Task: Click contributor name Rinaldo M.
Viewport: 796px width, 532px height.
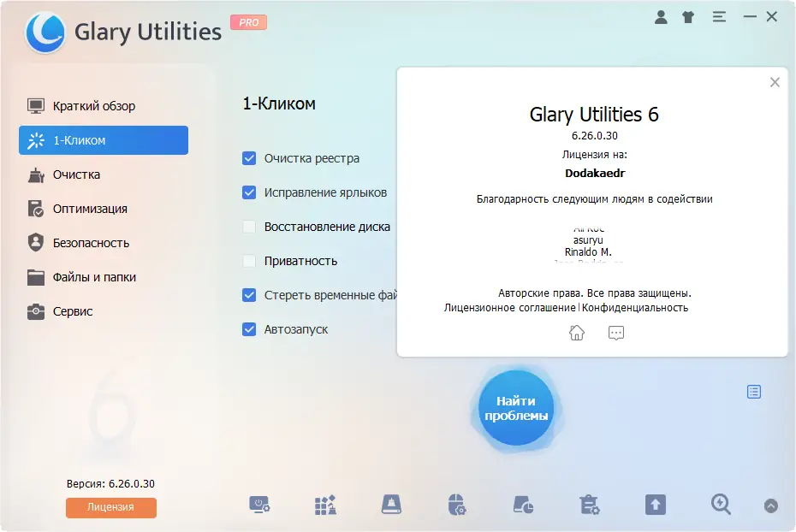Action: pos(588,252)
